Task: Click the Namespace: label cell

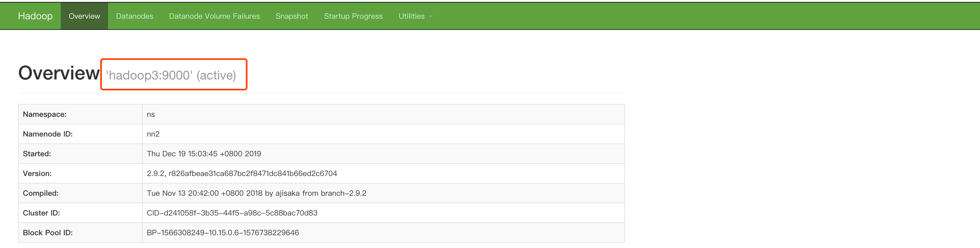Action: [x=80, y=114]
